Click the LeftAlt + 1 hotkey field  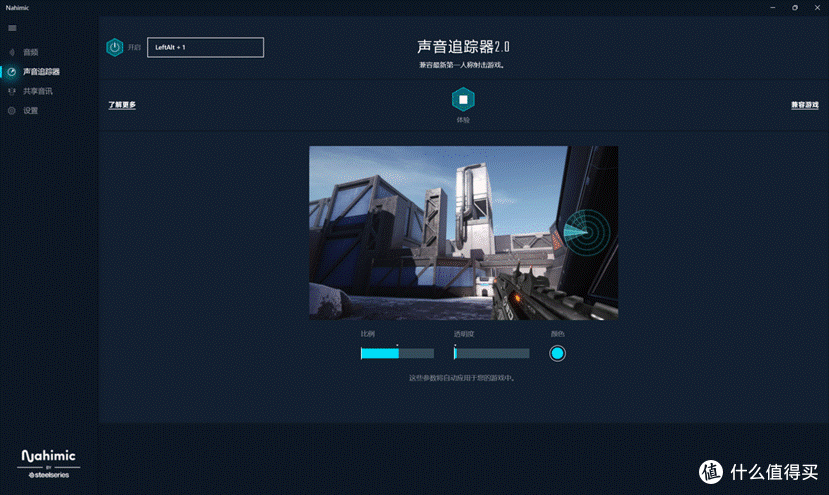(206, 48)
